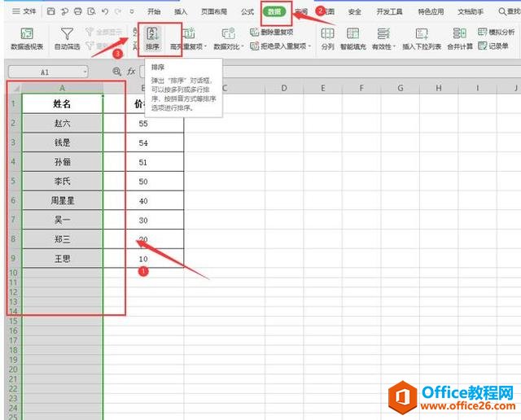Click the undo arrow icon
Image resolution: width=521 pixels, height=420 pixels.
105,11
